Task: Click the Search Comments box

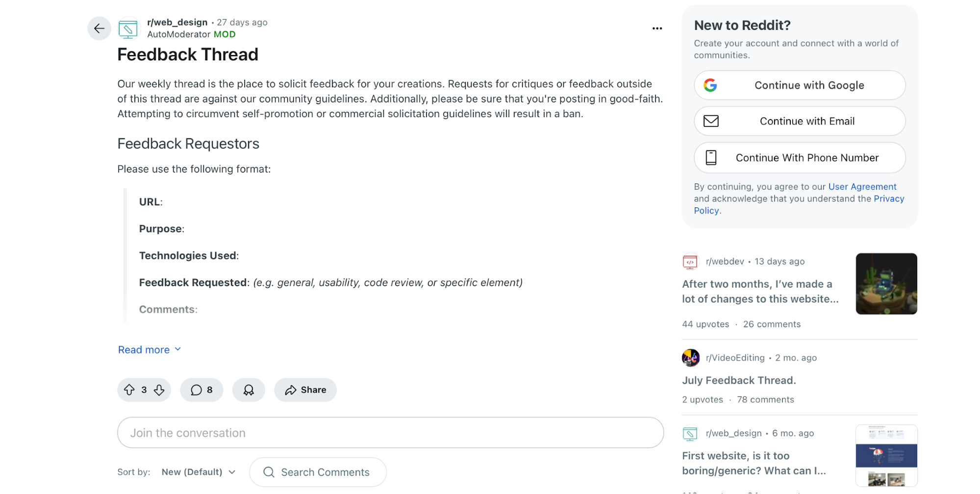Action: tap(325, 472)
